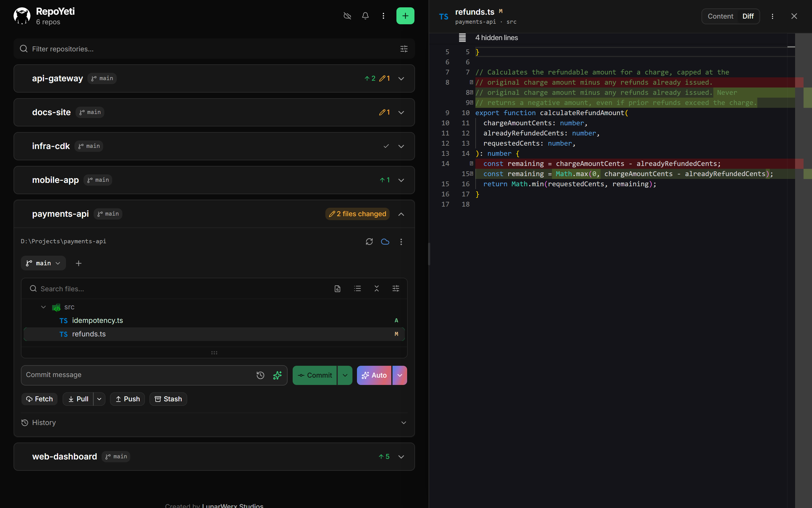The width and height of the screenshot is (812, 508).
Task: Collapse the payments-api repository
Action: [x=401, y=214]
